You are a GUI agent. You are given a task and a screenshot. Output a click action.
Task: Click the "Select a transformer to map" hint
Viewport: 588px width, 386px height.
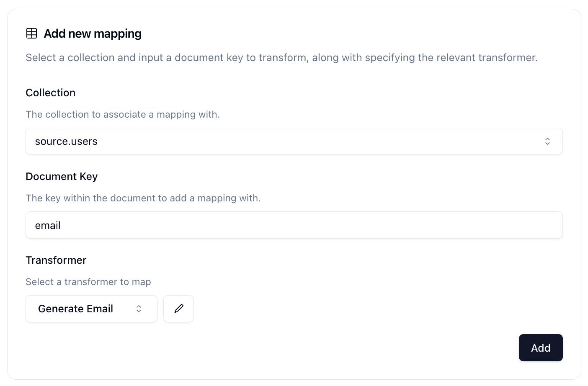coord(88,282)
